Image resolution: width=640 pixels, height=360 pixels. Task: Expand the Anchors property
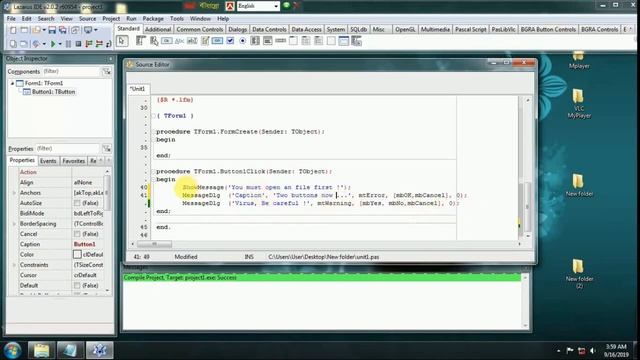pos(14,193)
